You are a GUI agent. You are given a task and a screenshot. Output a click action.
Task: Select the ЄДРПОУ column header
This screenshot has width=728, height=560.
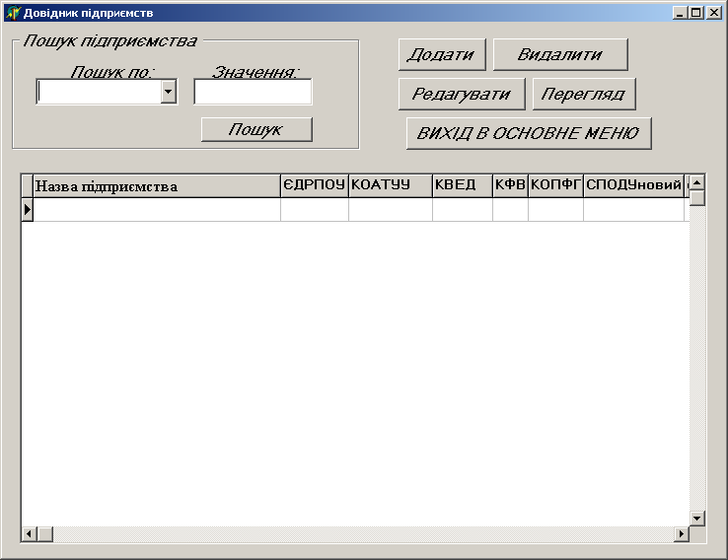point(315,186)
